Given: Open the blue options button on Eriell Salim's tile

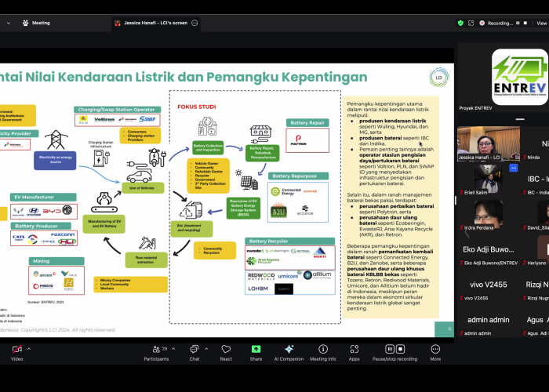Looking at the screenshot, I should pos(514,168).
